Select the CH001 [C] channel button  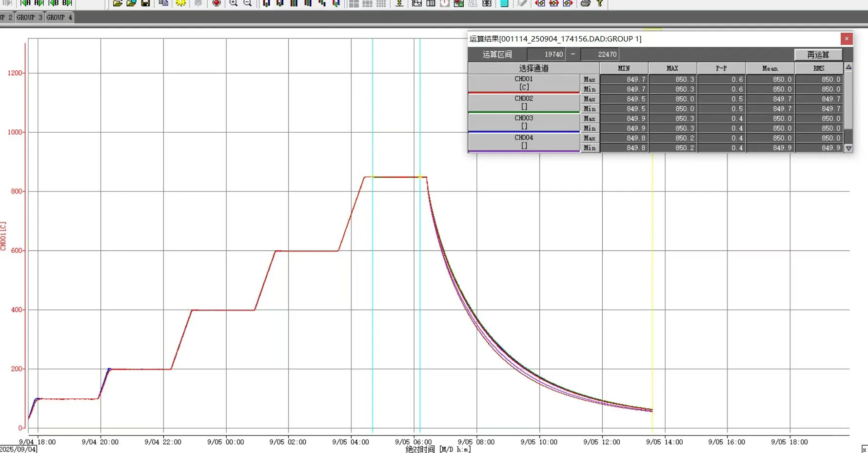click(524, 83)
